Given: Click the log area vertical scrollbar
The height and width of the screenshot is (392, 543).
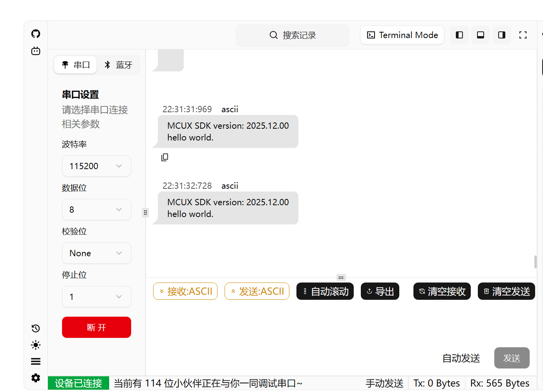Looking at the screenshot, I should [x=536, y=262].
